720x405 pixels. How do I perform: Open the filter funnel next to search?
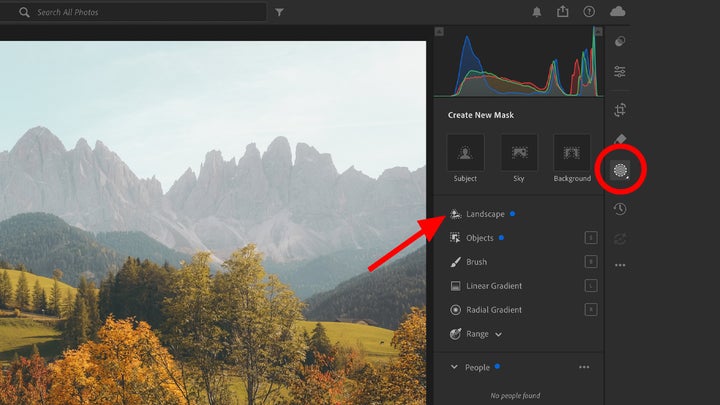click(279, 13)
